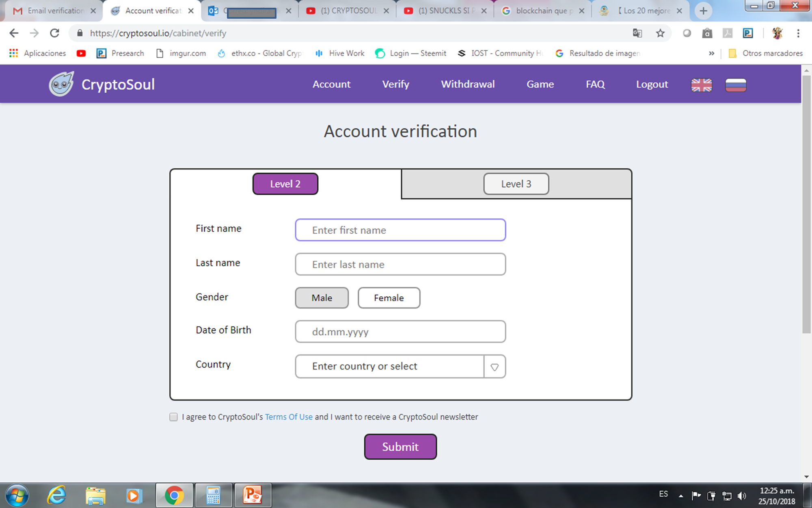
Task: Click the volume speaker tray icon
Action: click(x=742, y=495)
